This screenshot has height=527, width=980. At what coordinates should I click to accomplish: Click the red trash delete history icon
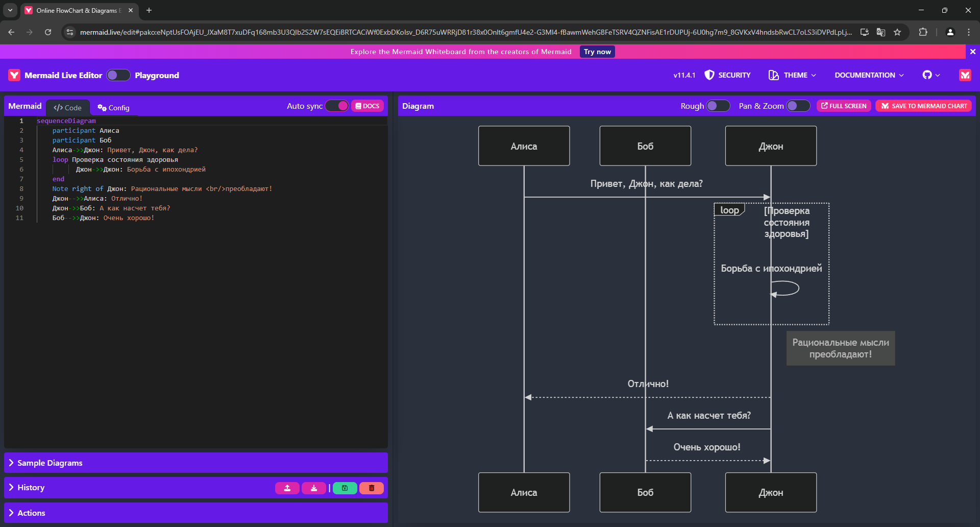[x=372, y=488]
